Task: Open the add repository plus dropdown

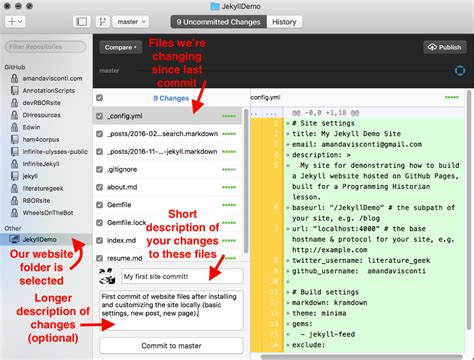Action: coord(15,22)
